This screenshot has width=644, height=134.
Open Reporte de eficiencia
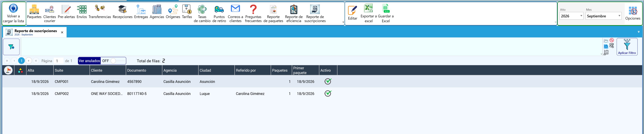point(294,14)
